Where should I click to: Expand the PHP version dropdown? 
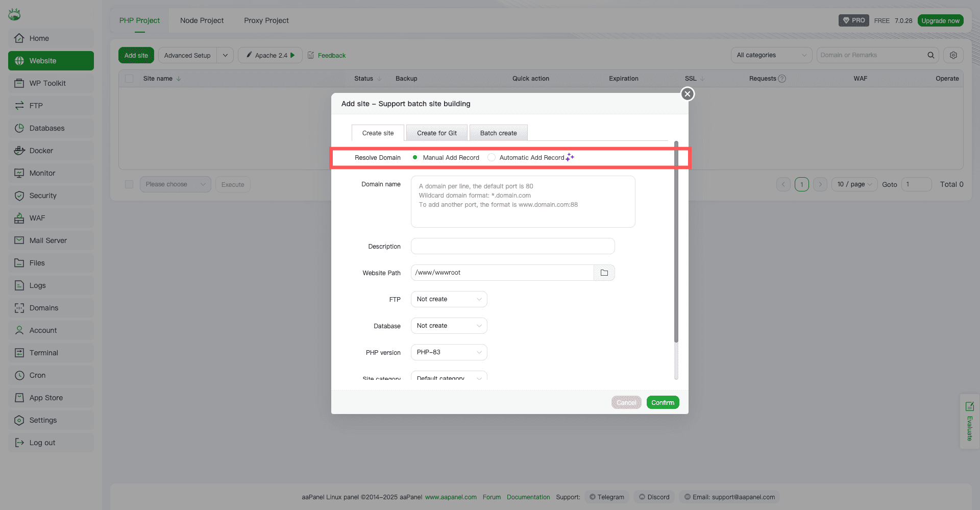[x=449, y=352]
